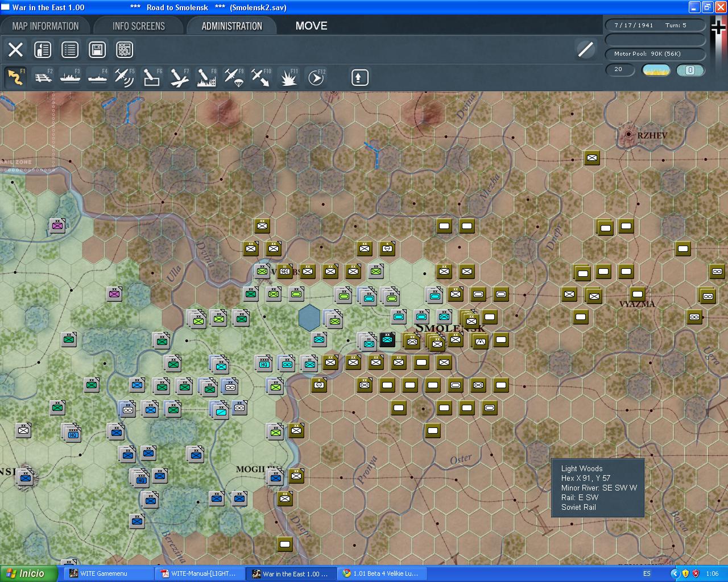This screenshot has height=582, width=728.
Task: Click the Light Woods hex info tooltip
Action: coord(598,488)
